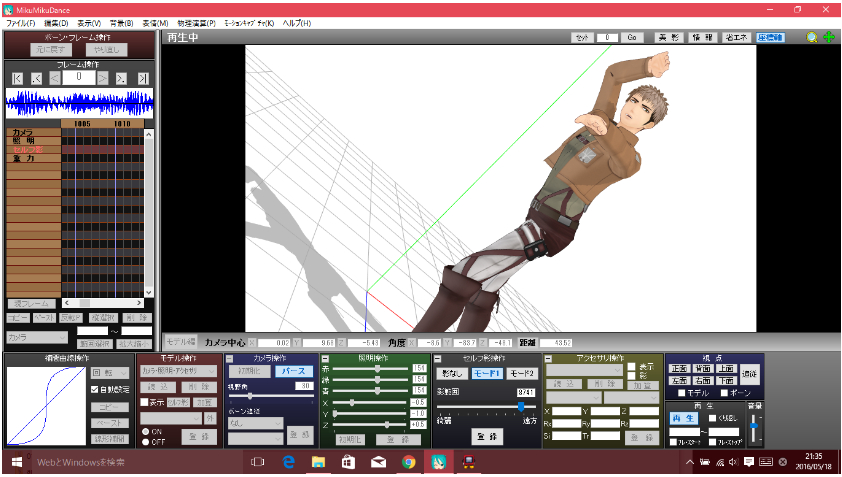
Task: Click the yellow magnifier zoom icon
Action: click(811, 37)
